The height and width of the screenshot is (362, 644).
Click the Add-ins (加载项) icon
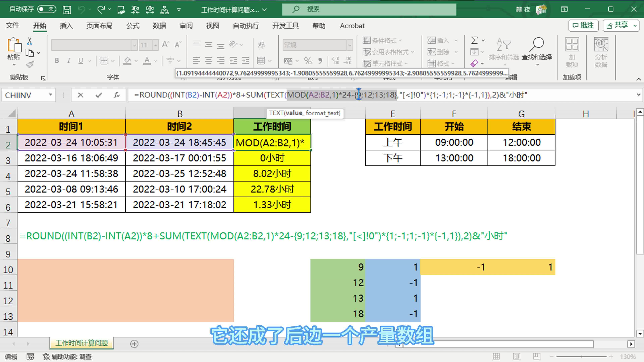click(x=572, y=52)
